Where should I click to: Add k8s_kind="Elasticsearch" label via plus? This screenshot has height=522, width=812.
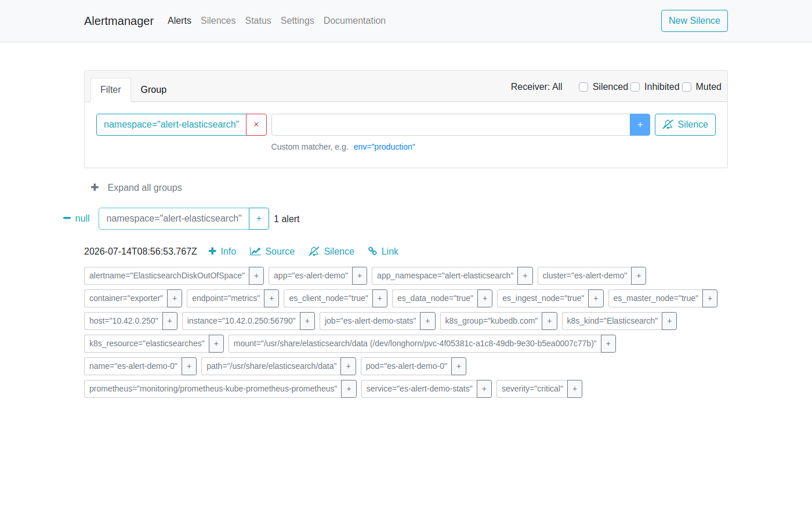click(x=669, y=321)
